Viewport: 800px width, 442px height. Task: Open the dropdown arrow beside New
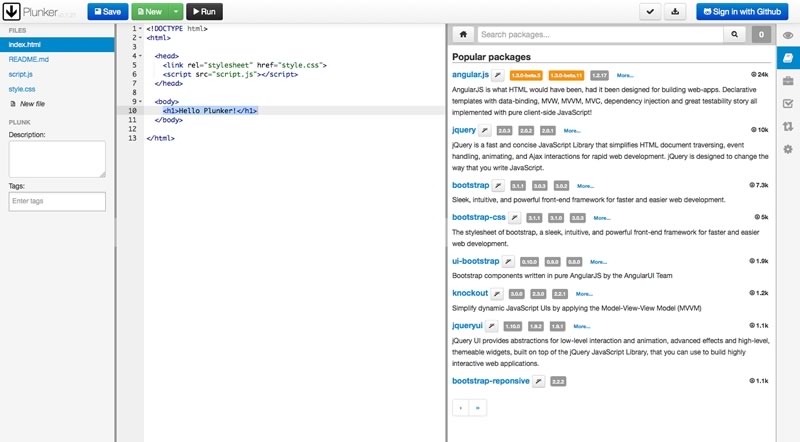click(x=176, y=12)
